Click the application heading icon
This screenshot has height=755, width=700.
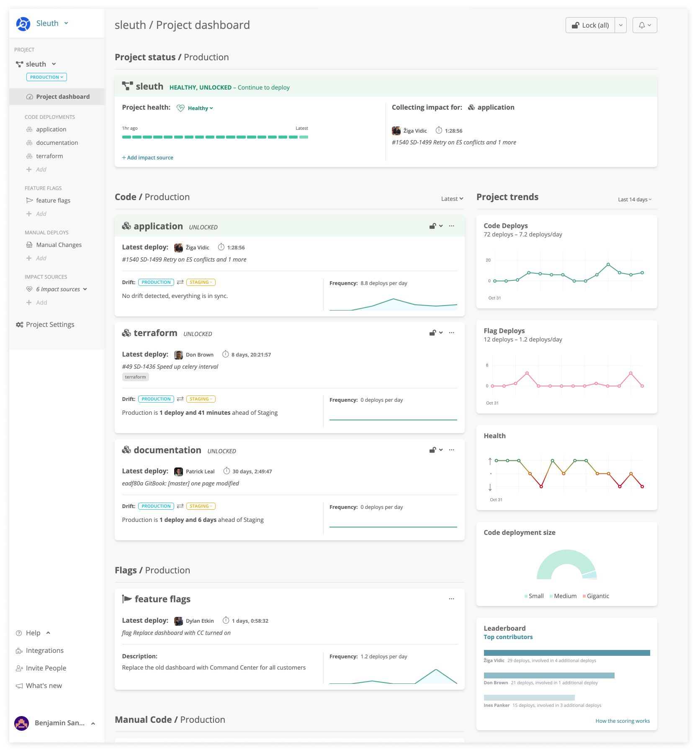(126, 226)
